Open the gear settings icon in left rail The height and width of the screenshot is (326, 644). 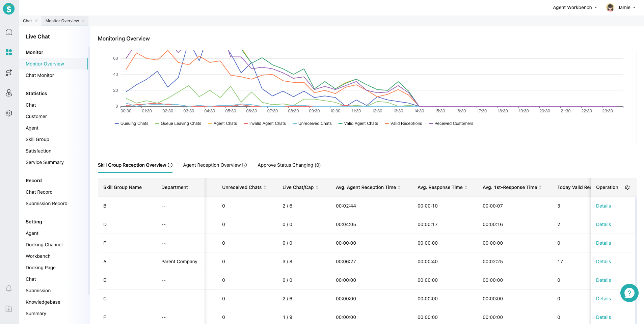click(9, 113)
